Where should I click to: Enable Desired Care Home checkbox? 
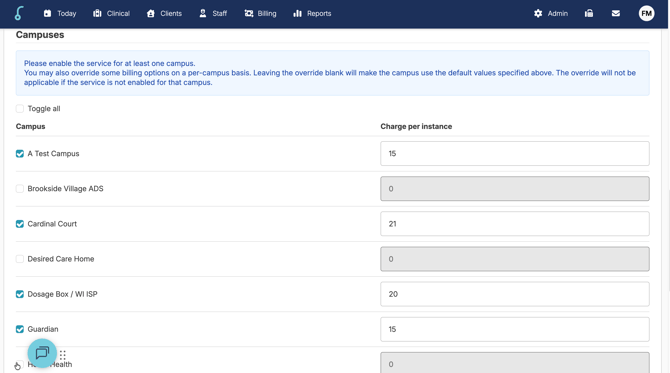click(20, 259)
